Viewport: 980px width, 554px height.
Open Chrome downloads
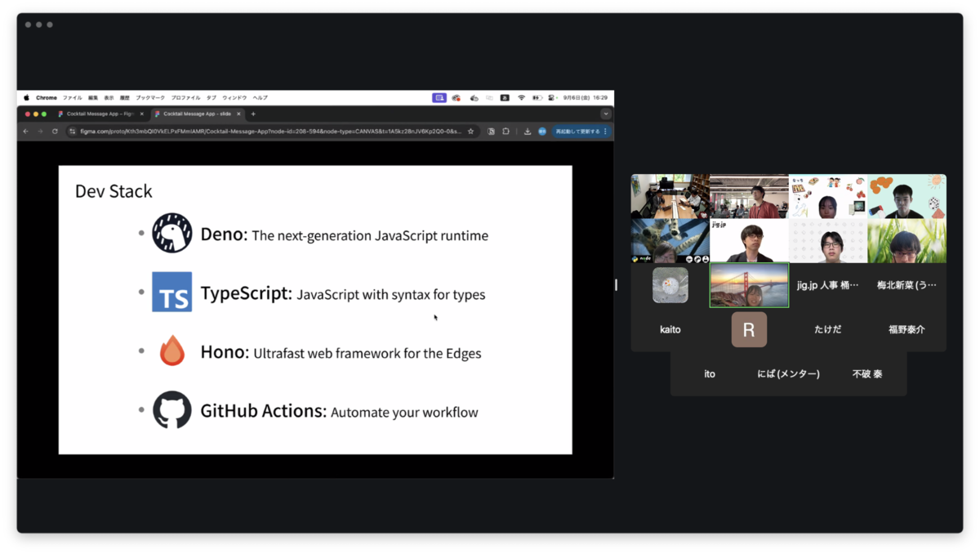click(x=528, y=131)
